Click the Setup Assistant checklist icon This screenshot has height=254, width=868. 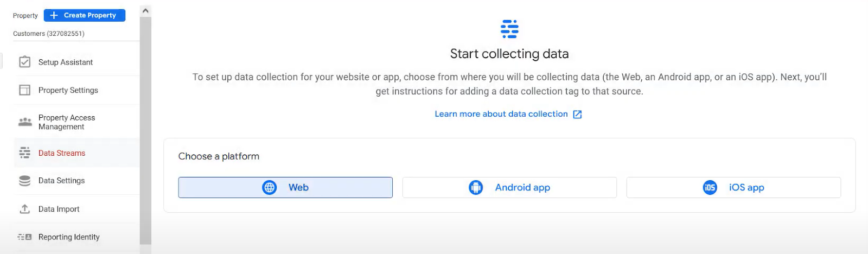coord(25,62)
